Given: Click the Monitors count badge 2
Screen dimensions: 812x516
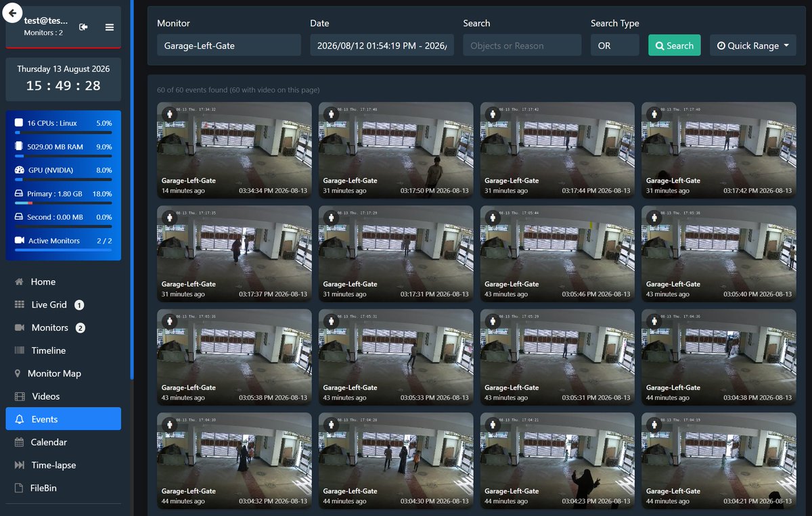Looking at the screenshot, I should (81, 328).
